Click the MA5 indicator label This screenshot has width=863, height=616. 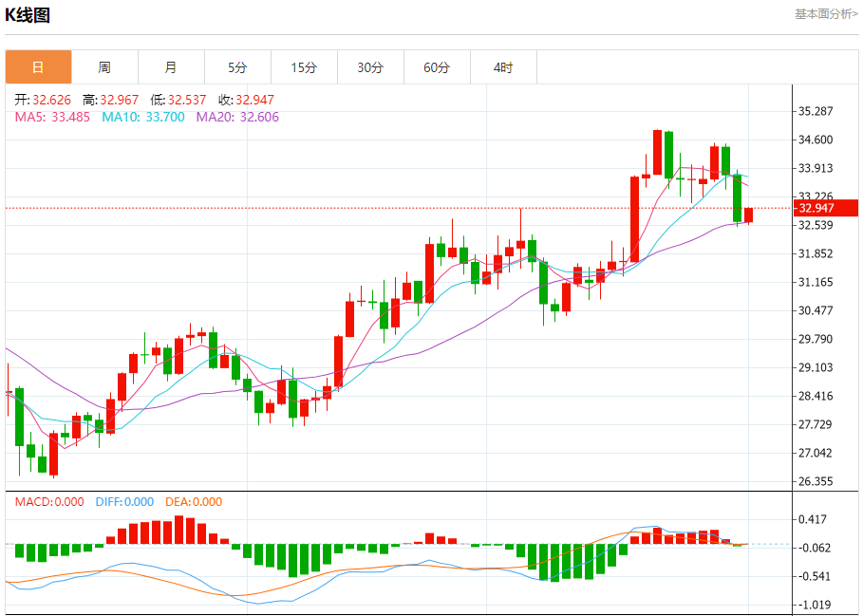pyautogui.click(x=52, y=117)
